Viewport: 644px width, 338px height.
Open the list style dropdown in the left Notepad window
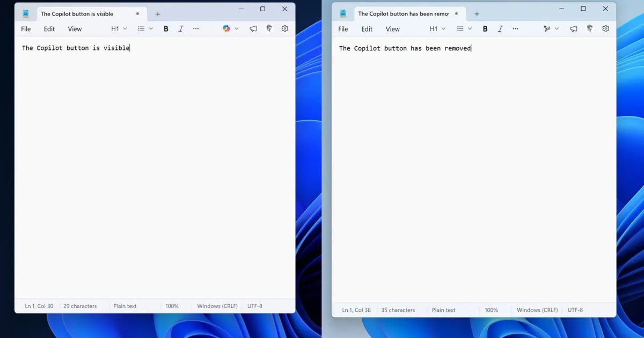145,29
